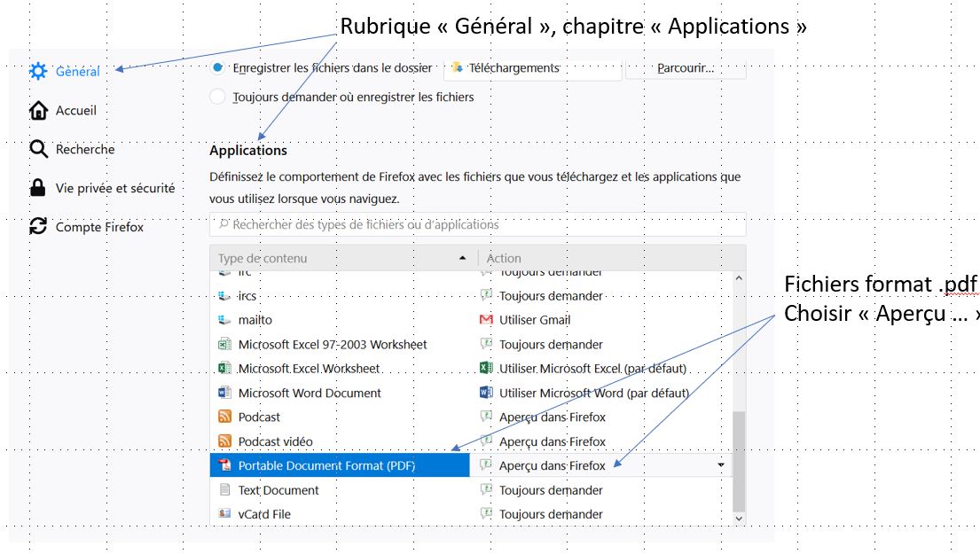Click the ircs content type icon
The height and width of the screenshot is (554, 980).
point(224,295)
